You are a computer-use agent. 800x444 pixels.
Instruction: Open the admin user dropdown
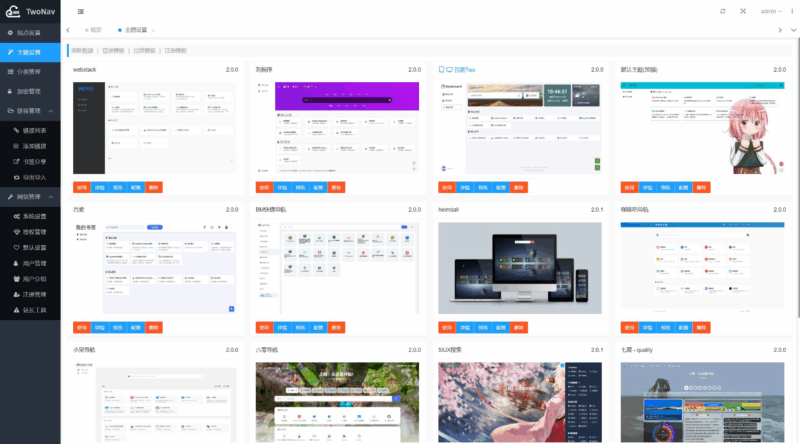[x=770, y=11]
